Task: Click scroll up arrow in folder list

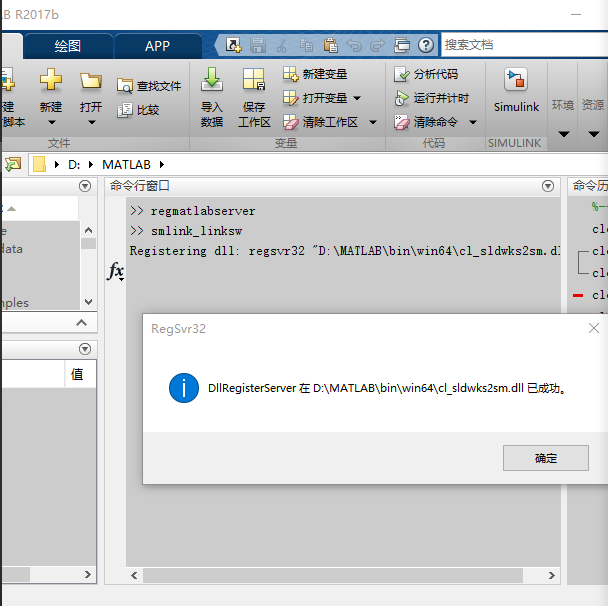Action: (x=88, y=230)
